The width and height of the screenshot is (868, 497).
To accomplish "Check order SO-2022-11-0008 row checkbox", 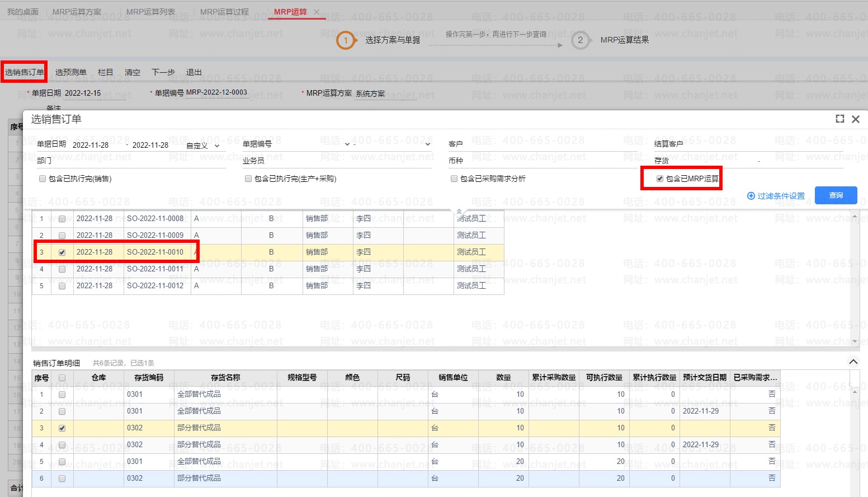I will pos(62,219).
